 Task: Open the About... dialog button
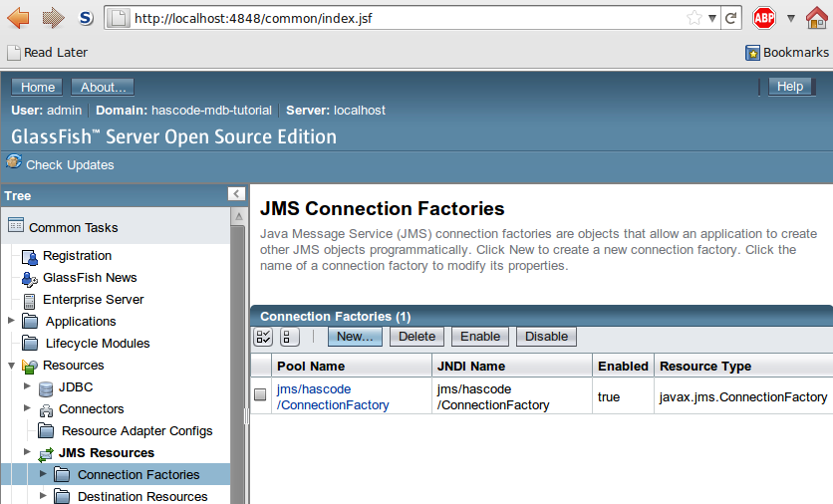coord(103,87)
